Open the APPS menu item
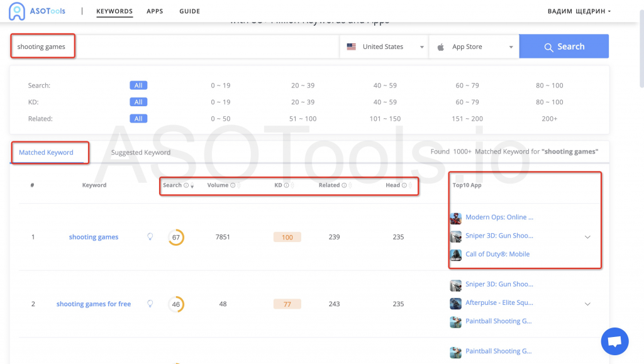The image size is (644, 364). 155,11
